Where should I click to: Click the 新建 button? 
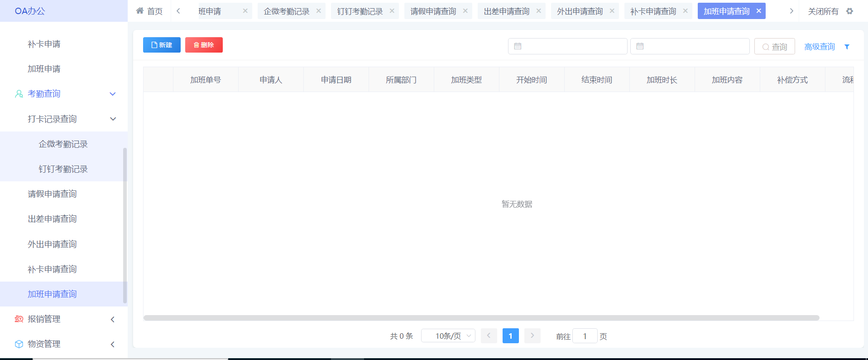162,45
